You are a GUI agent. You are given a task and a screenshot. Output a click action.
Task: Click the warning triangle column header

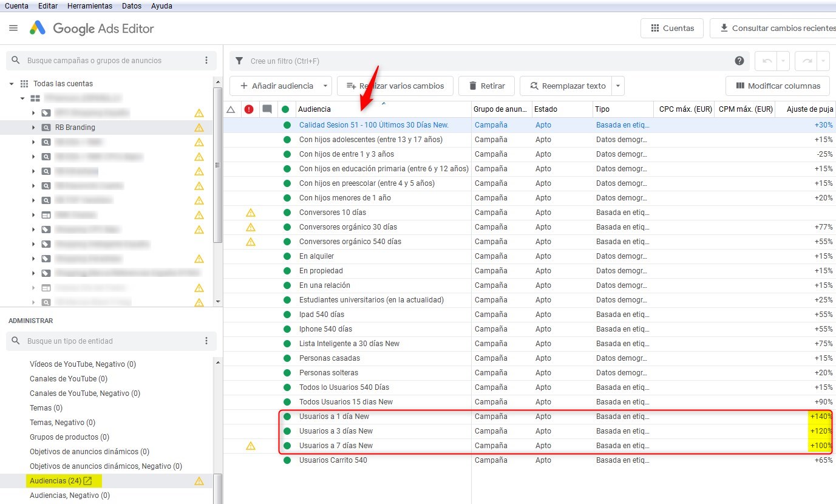click(231, 109)
